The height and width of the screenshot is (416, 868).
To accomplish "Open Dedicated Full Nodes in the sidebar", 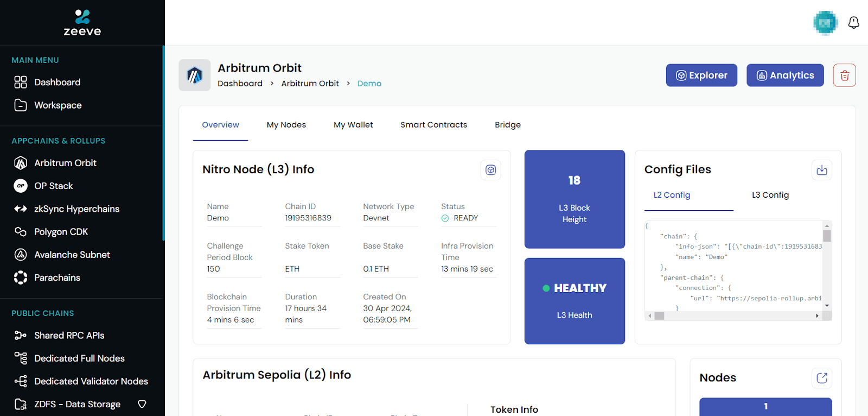I will (x=79, y=358).
